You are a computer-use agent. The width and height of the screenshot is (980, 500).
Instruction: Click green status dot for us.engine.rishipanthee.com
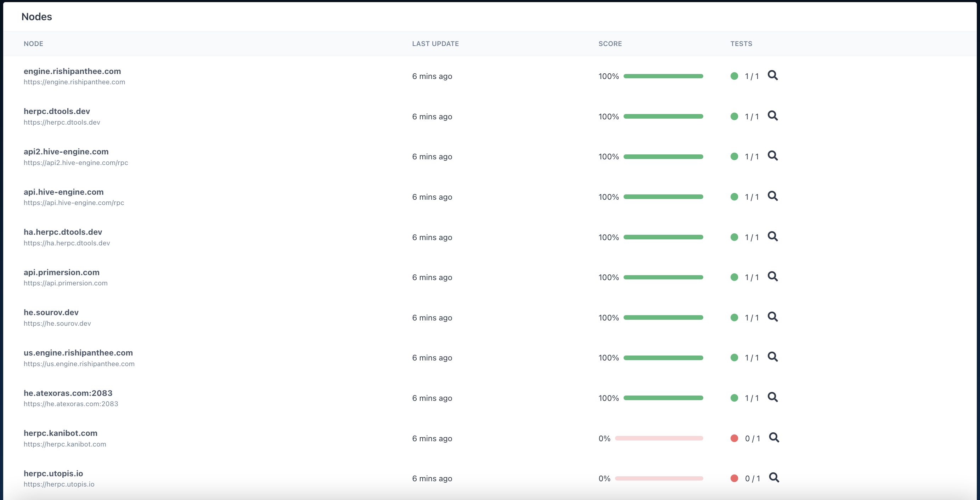[x=734, y=358]
